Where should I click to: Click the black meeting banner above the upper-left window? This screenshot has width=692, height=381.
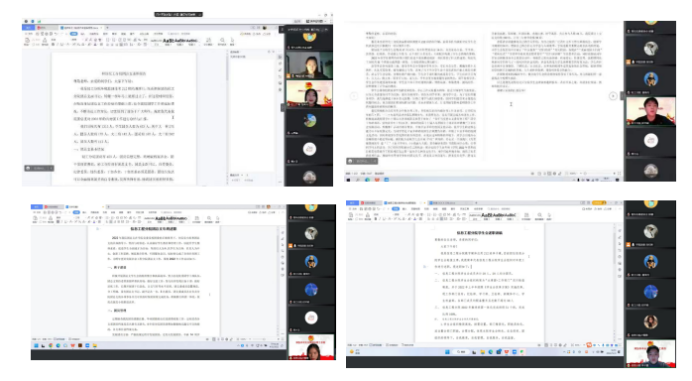(178, 14)
